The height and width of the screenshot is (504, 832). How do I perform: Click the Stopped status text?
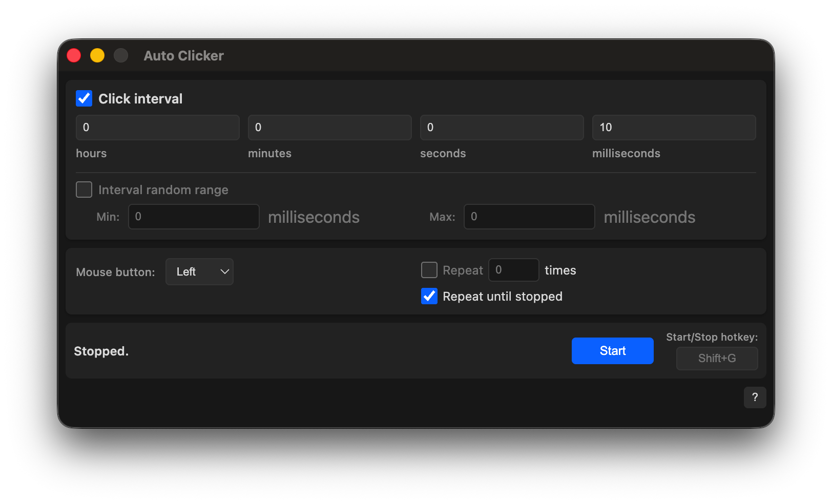[x=101, y=351]
